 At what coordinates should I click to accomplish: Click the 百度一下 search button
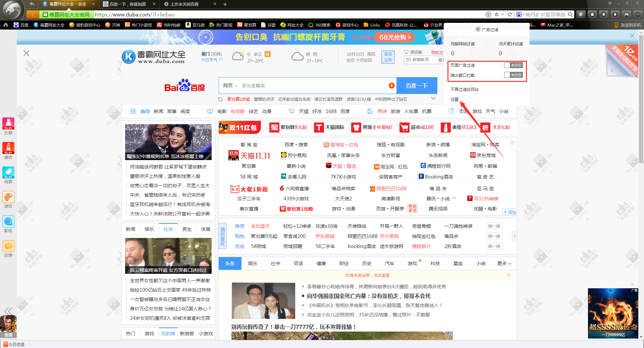pyautogui.click(x=417, y=86)
